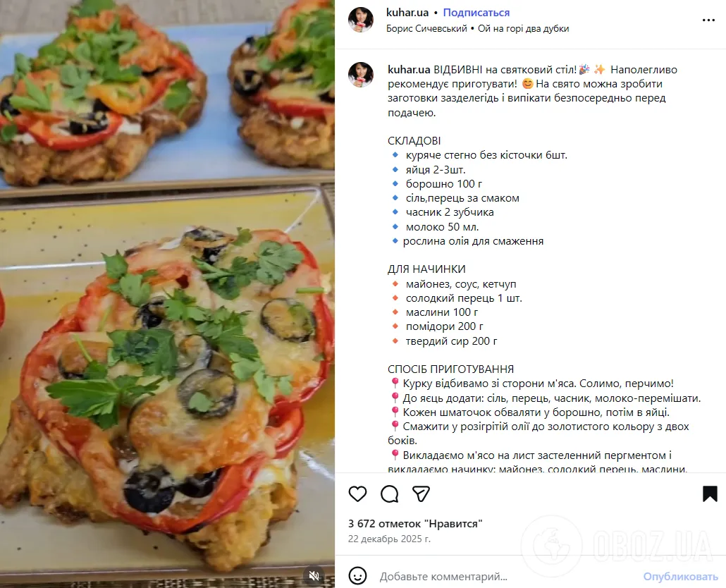726x588 pixels.
Task: Open the 22 декабрь 2025 date link
Action: pyautogui.click(x=389, y=539)
